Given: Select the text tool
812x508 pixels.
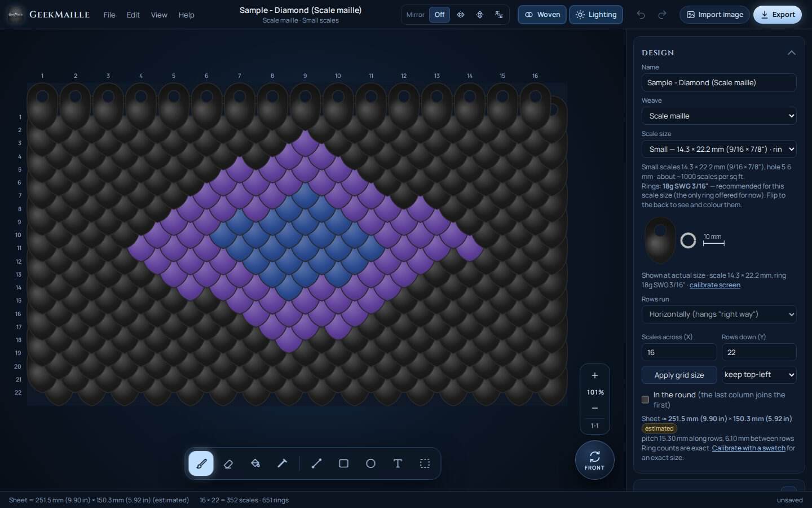Looking at the screenshot, I should pos(398,463).
